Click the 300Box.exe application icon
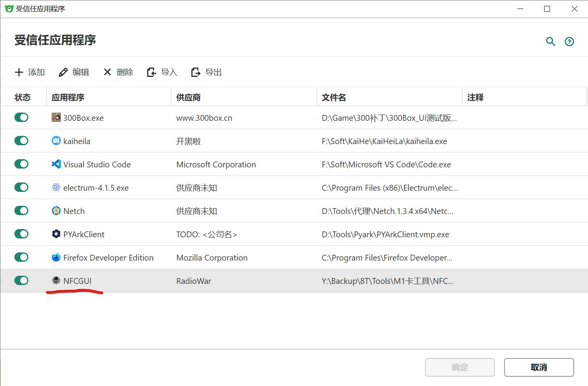The height and width of the screenshot is (386, 588). pyautogui.click(x=56, y=117)
